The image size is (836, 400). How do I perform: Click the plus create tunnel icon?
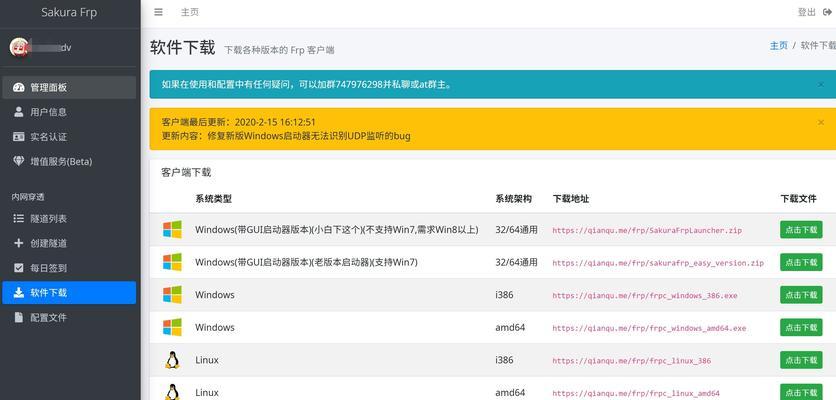19,243
